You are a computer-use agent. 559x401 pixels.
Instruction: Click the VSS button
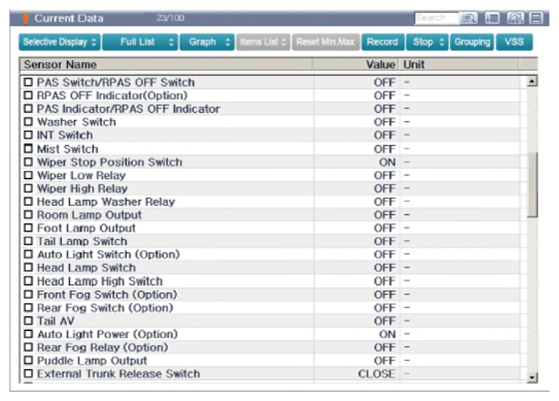click(x=514, y=42)
